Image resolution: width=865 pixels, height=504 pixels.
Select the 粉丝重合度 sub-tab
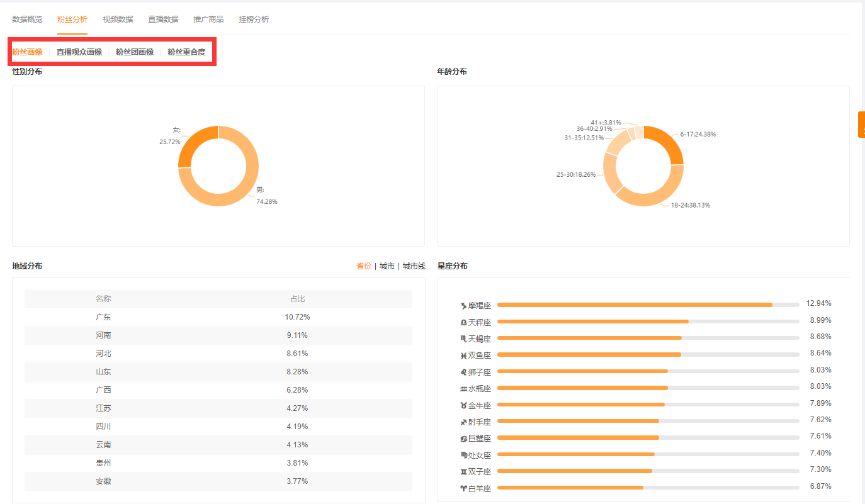(186, 52)
